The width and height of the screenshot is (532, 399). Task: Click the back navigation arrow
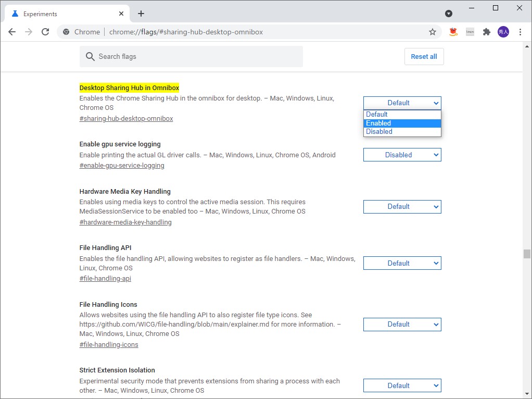point(12,32)
